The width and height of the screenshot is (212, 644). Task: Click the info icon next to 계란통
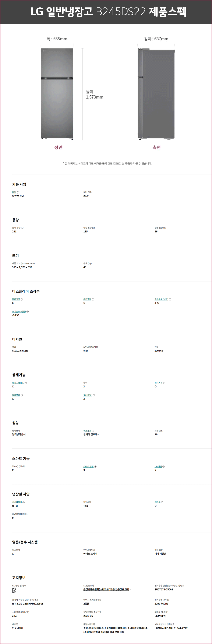coord(162,502)
